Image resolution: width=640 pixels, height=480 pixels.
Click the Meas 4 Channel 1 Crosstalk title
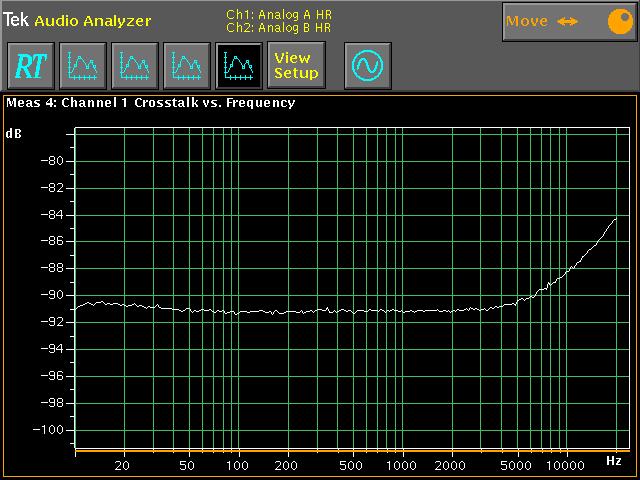point(150,102)
